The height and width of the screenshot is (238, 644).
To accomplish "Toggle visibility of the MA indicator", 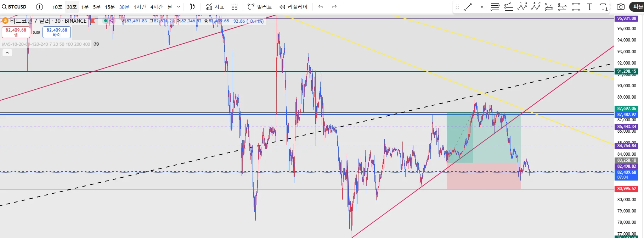I will click(96, 44).
